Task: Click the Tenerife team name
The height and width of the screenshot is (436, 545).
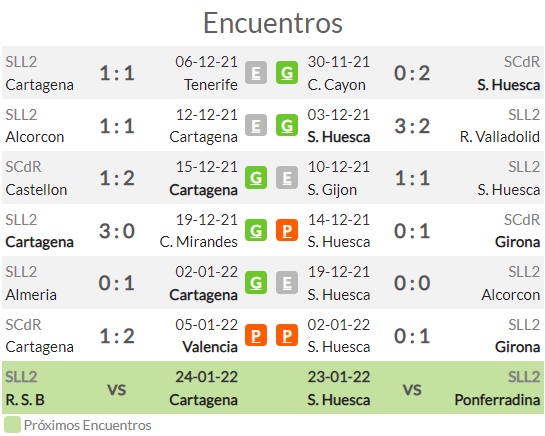Action: [x=211, y=84]
